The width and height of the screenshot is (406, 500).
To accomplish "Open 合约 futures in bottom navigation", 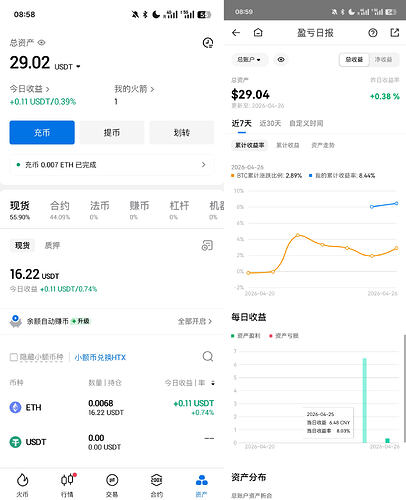I will pyautogui.click(x=157, y=485).
